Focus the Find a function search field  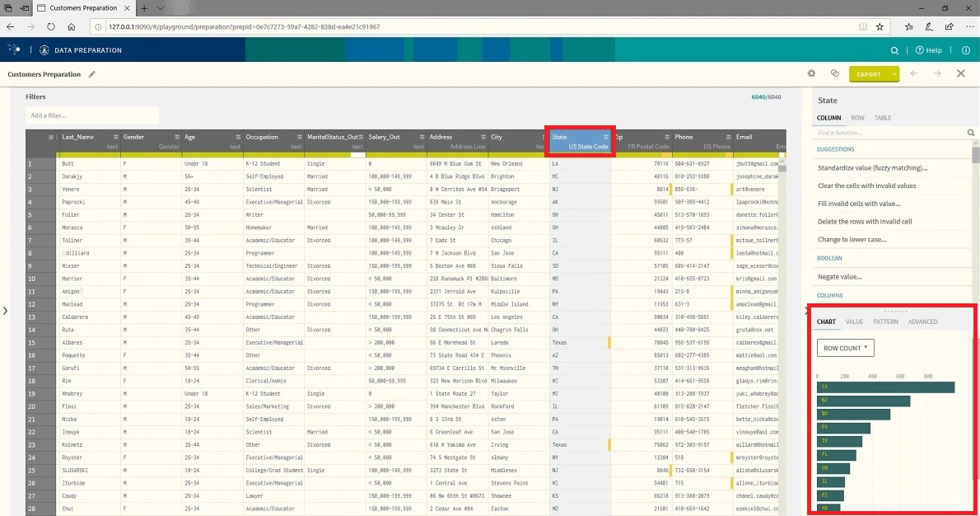890,133
